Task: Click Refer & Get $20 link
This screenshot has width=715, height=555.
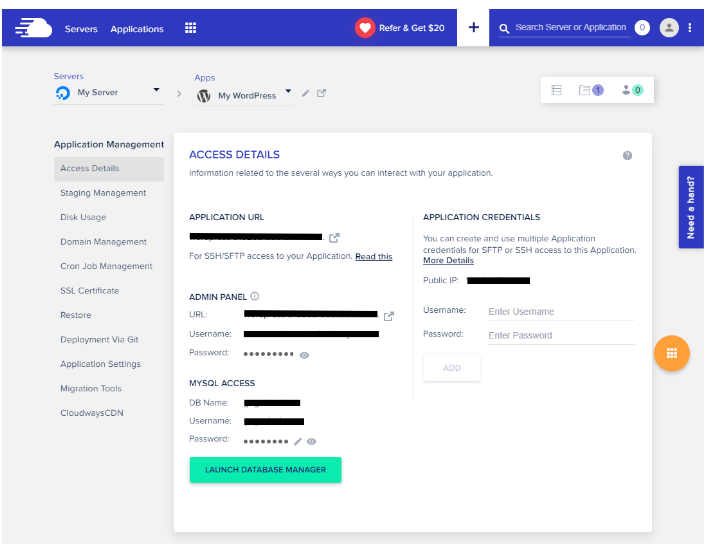Action: [411, 28]
